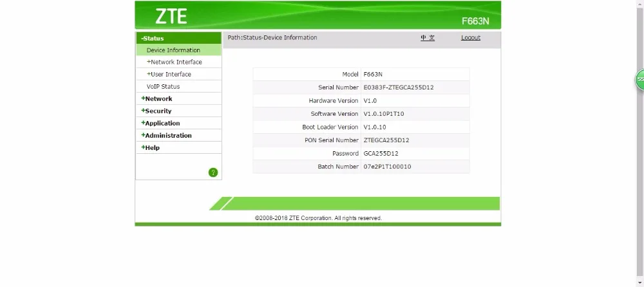Switch language to Chinese (中文)

(428, 38)
